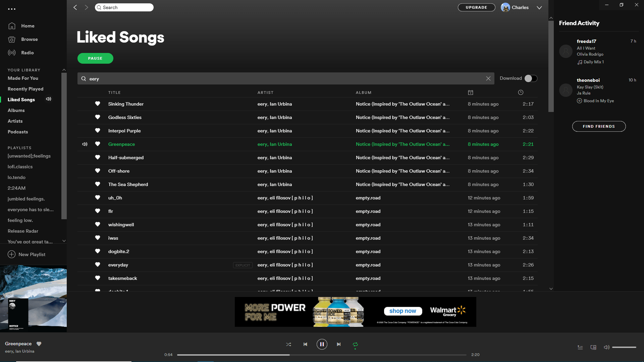Open Browse in the sidebar
This screenshot has height=362, width=644.
pyautogui.click(x=30, y=39)
